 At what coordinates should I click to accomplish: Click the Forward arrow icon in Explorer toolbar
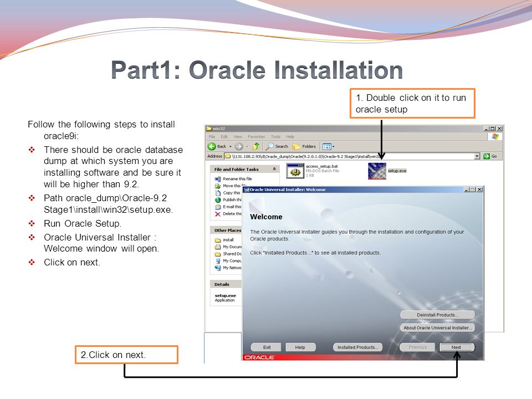[x=239, y=146]
